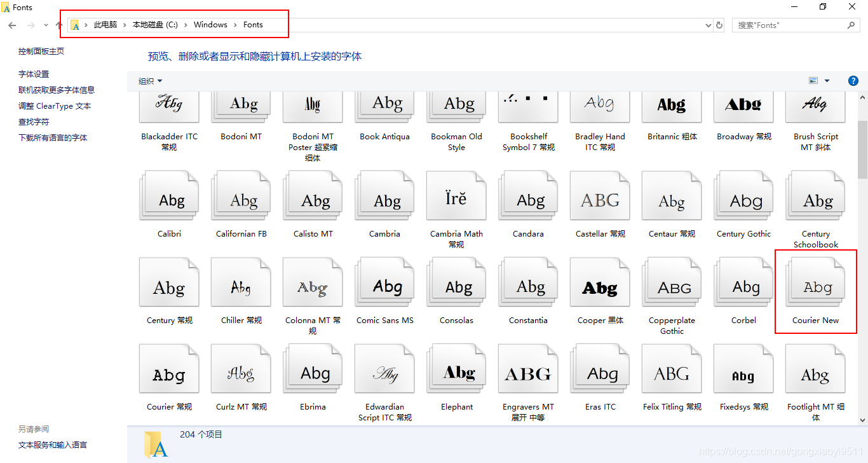Viewport: 868px width, 463px height.
Task: Select the Ebrima font icon
Action: tap(313, 368)
